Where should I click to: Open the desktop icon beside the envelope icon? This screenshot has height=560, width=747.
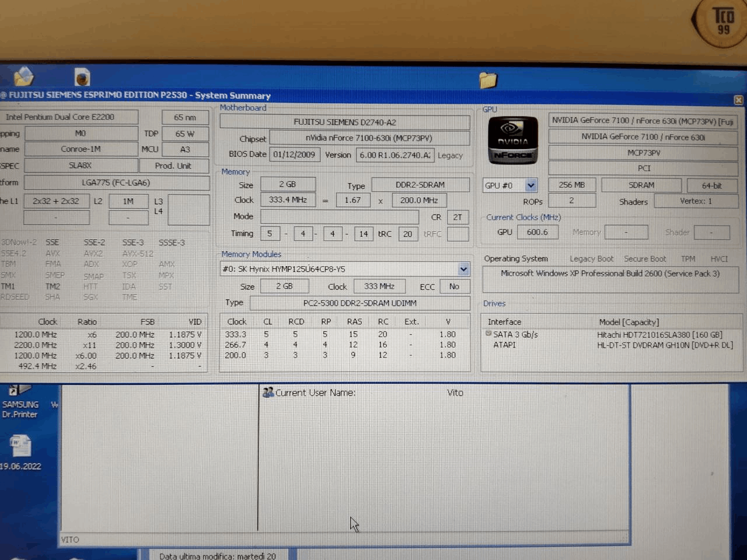pos(82,77)
